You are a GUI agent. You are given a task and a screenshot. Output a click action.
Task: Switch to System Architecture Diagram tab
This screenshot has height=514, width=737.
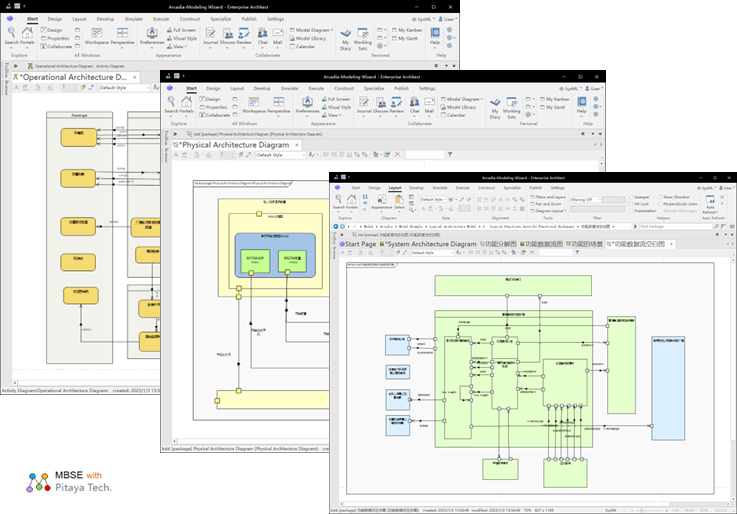pos(428,244)
